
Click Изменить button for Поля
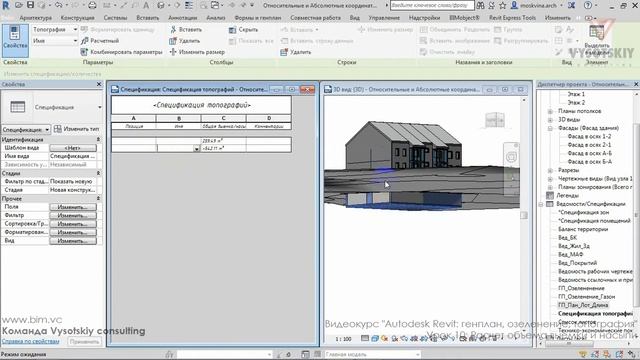[x=73, y=207]
